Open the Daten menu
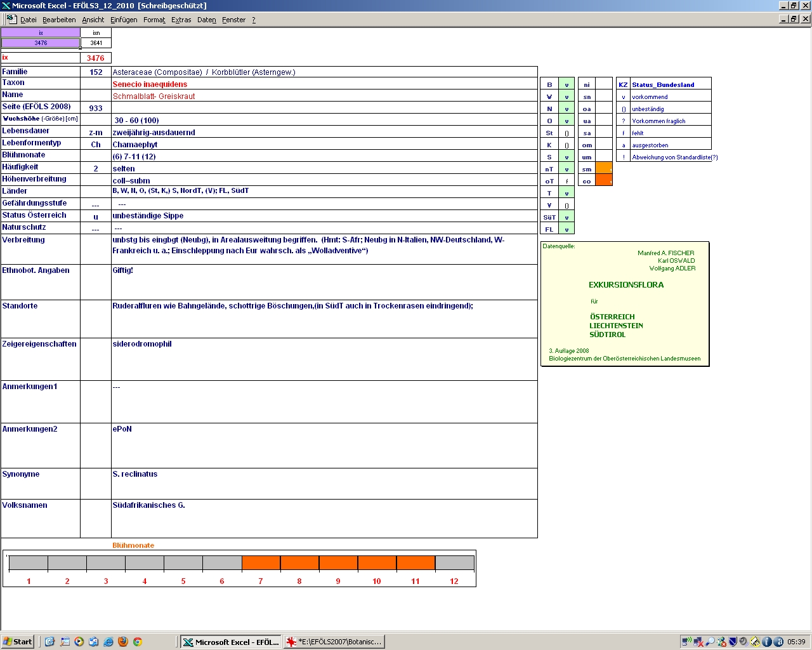Viewport: 812px width, 650px height. [x=207, y=20]
